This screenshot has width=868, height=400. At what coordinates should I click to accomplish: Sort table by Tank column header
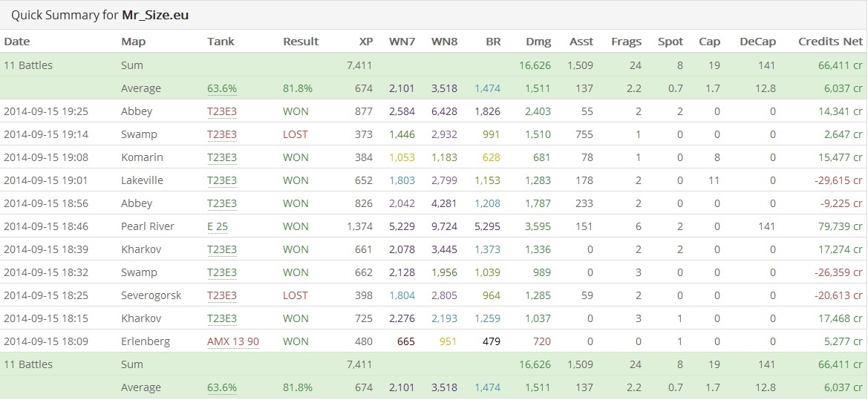point(220,42)
